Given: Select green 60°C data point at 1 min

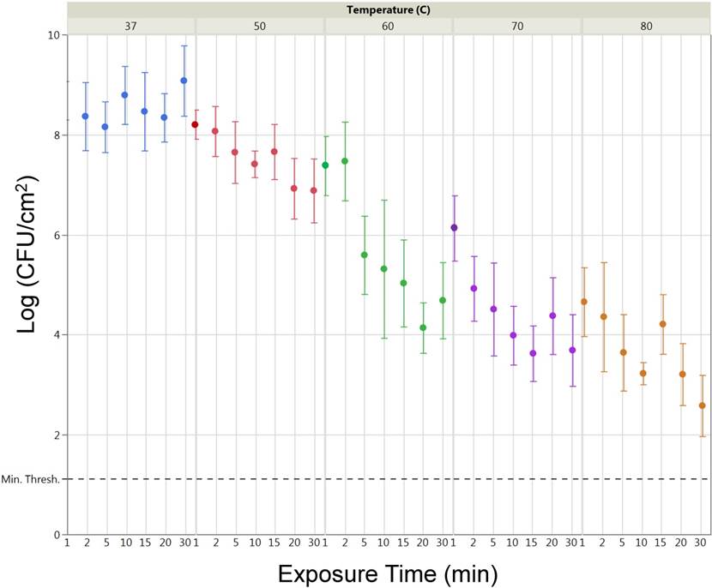Looking at the screenshot, I should (325, 165).
